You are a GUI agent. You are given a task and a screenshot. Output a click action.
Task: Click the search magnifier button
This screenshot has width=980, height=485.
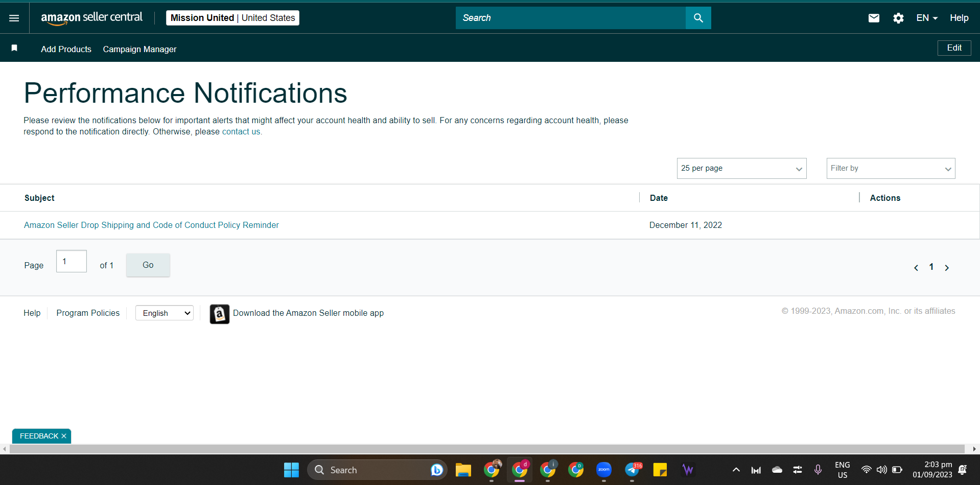(x=698, y=18)
